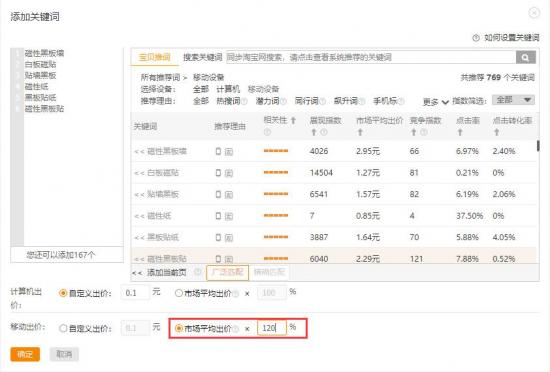Open the help icon next to 潜力词

point(283,101)
